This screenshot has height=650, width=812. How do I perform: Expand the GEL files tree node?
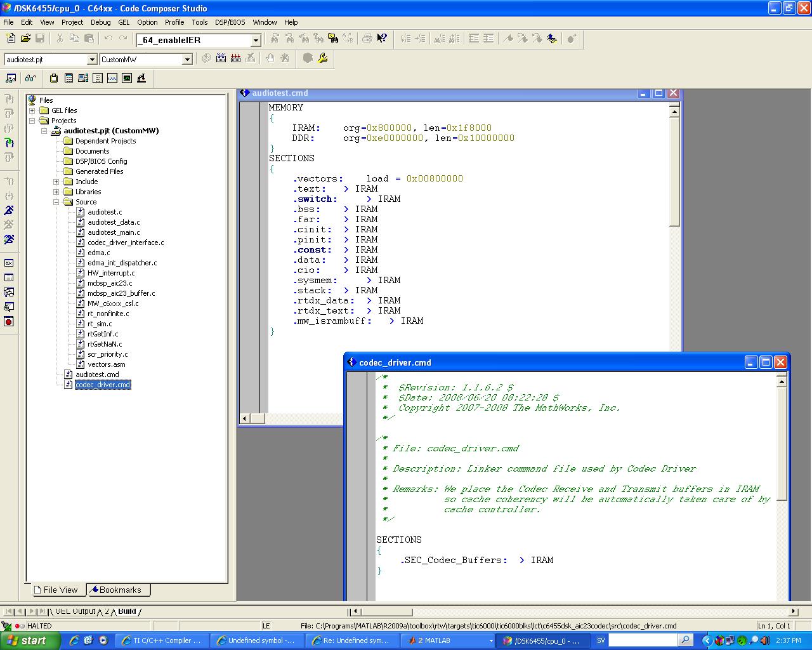pos(32,110)
